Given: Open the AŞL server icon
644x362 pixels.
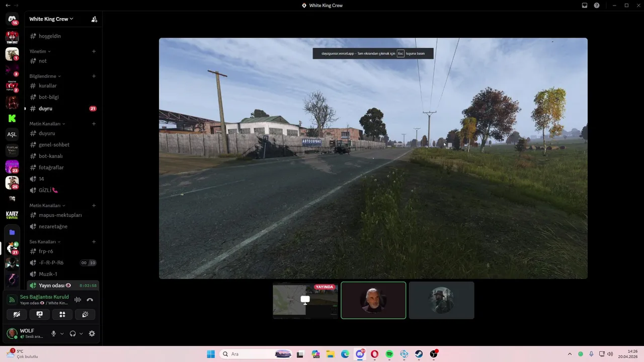Looking at the screenshot, I should [12, 134].
